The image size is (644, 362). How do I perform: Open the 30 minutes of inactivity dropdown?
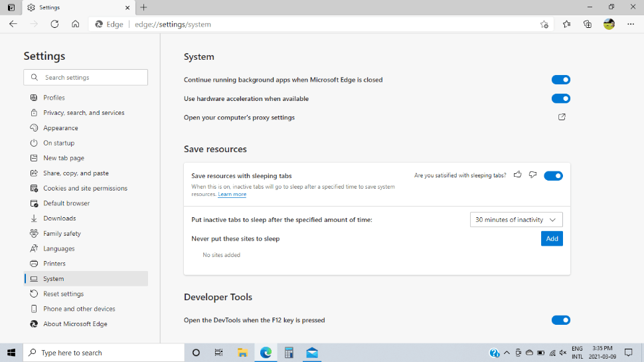click(x=517, y=220)
